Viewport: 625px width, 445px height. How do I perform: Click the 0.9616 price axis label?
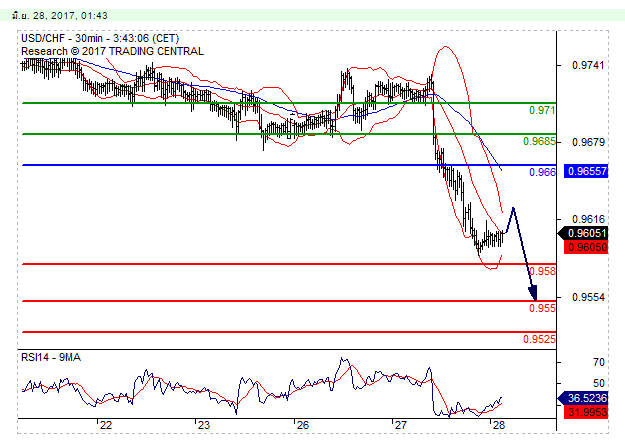coord(588,219)
